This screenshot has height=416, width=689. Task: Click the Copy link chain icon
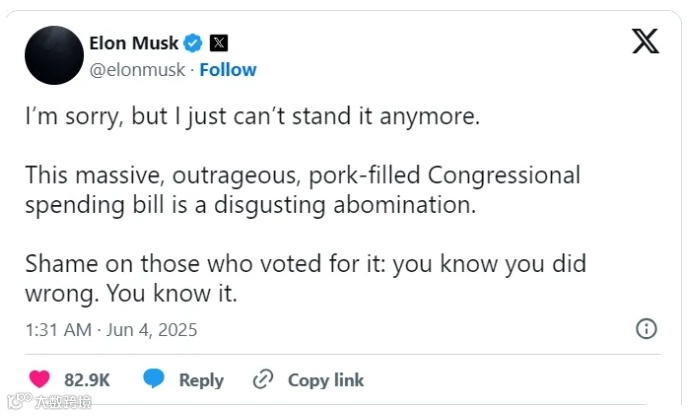point(263,380)
